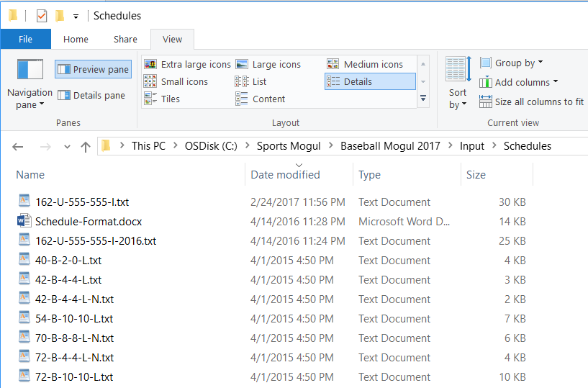The height and width of the screenshot is (388, 588).
Task: Click text file icon of 54-B-10-10-L.txt
Action: 24,318
